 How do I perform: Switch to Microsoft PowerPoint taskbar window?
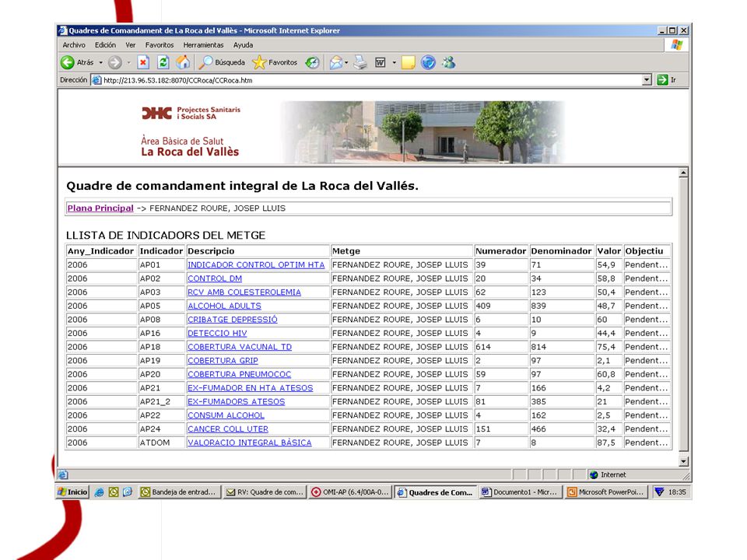(x=606, y=492)
